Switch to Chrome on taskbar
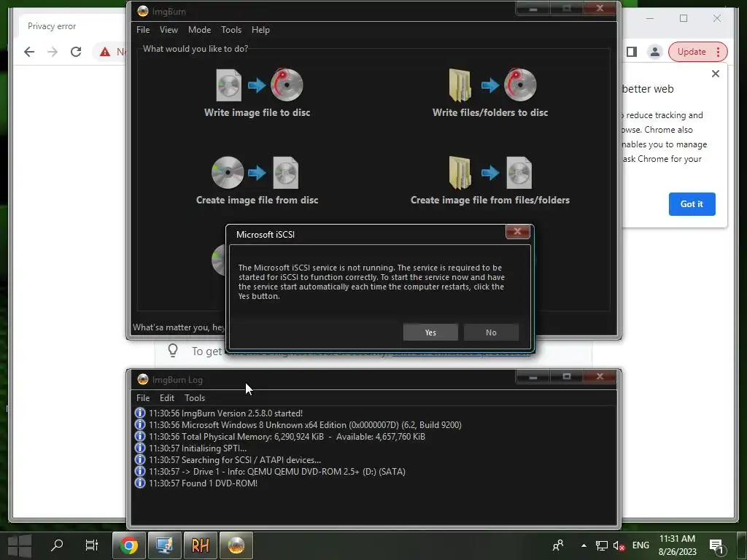 click(128, 545)
